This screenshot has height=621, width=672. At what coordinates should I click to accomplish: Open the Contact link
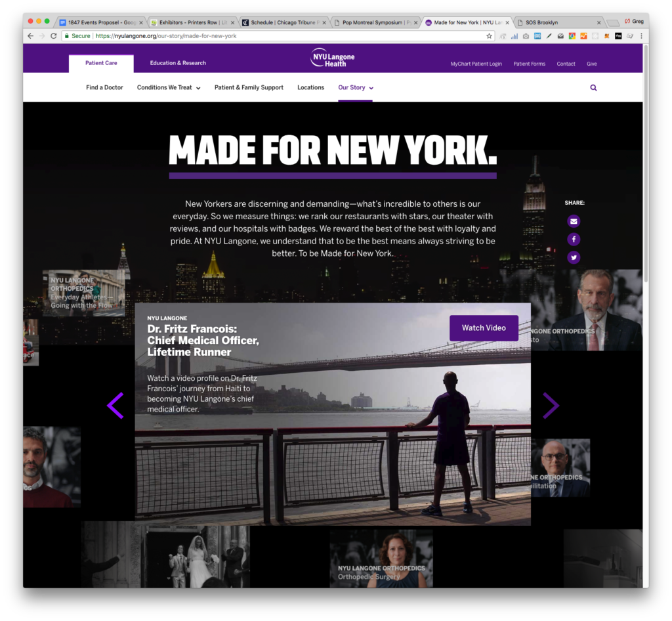[x=566, y=64]
